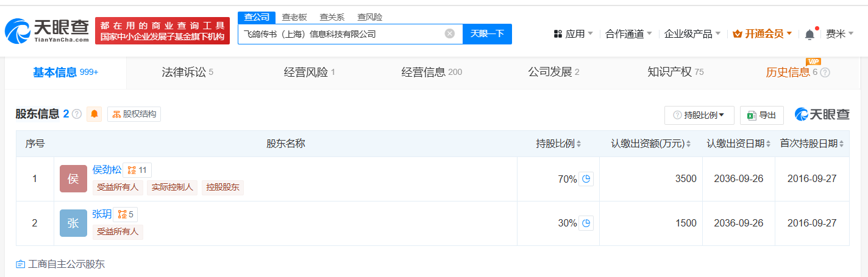
Task: Switch to 查风险 search tab
Action: pyautogui.click(x=370, y=17)
